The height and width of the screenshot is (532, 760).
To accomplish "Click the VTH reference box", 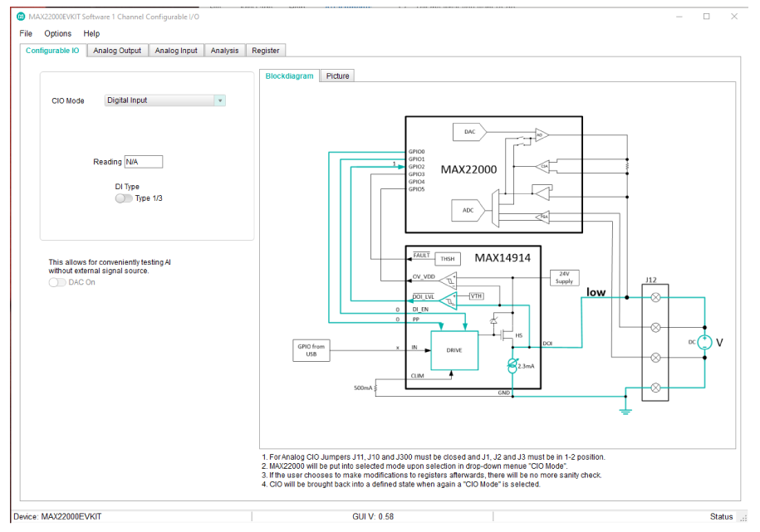I will [x=477, y=296].
